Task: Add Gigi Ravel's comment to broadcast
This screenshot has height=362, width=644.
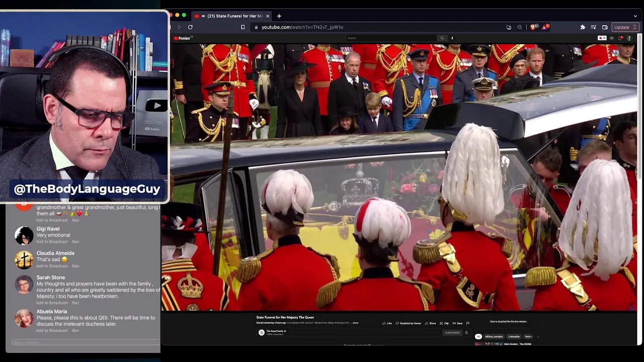Action: (x=52, y=242)
